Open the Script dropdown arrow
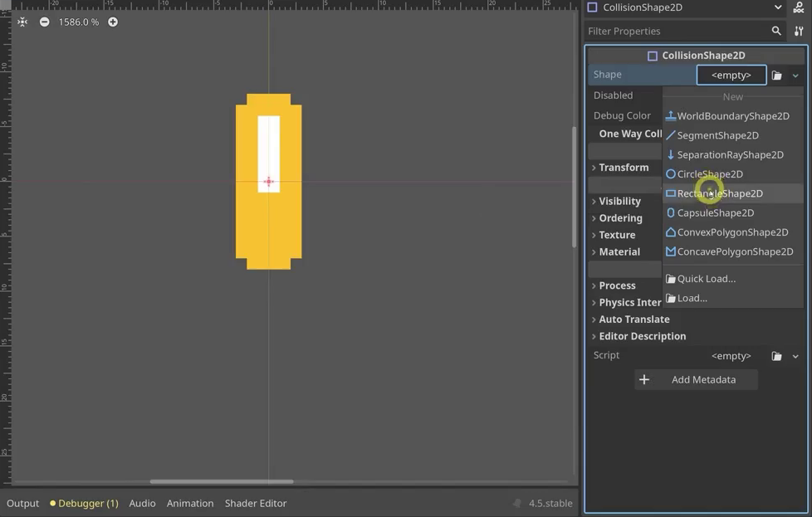The width and height of the screenshot is (812, 517). coord(795,357)
